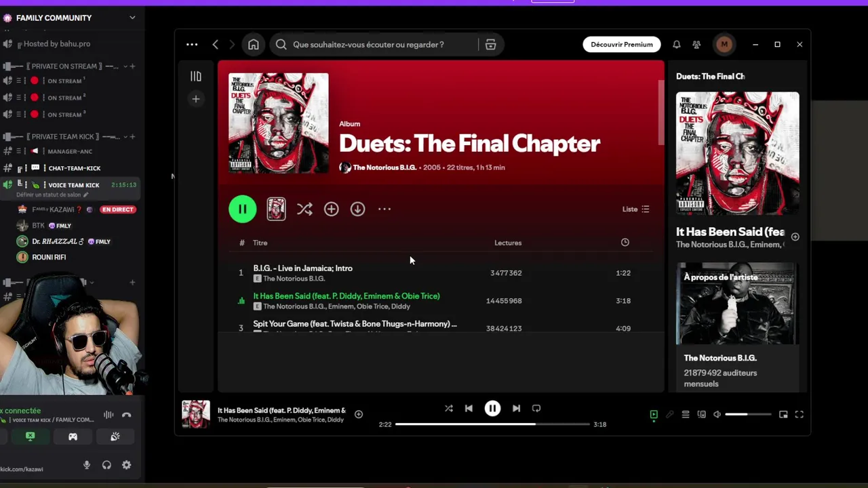Open more options for the album
Viewport: 868px width, 488px height.
pos(384,209)
